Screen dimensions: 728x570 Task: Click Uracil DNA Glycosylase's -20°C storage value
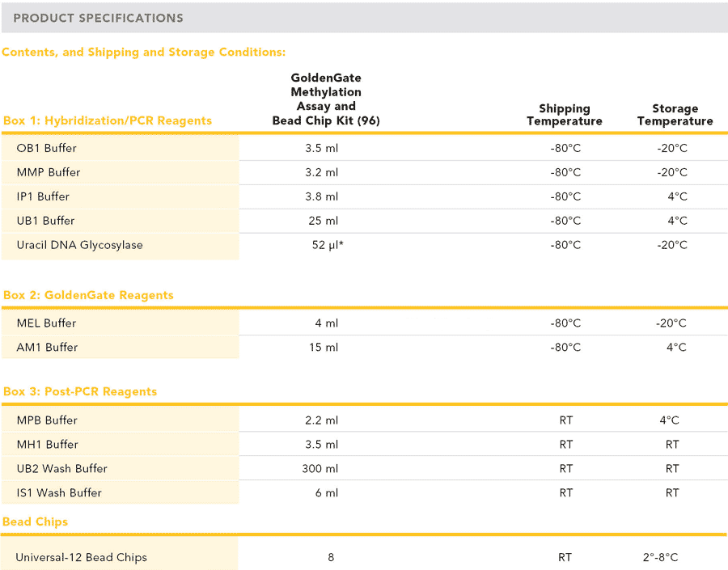pos(672,245)
